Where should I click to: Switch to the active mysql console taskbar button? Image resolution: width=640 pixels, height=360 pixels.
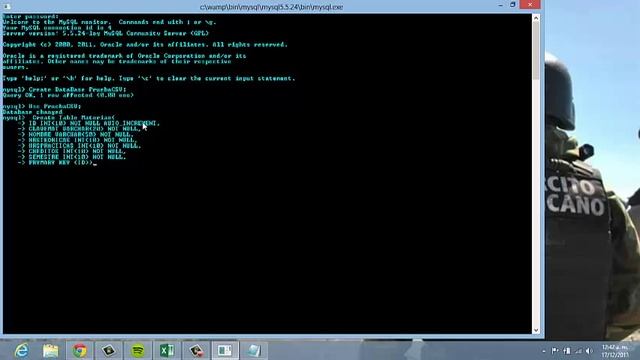[x=225, y=351]
